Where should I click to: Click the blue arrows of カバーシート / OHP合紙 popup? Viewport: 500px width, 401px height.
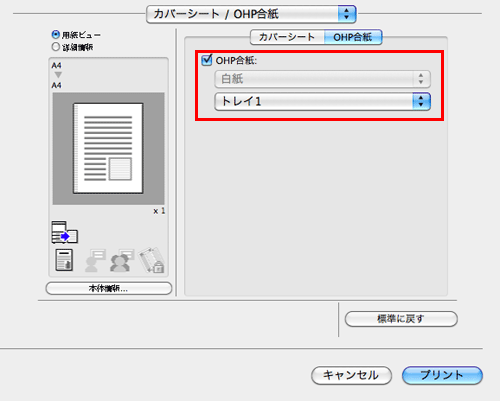(347, 14)
